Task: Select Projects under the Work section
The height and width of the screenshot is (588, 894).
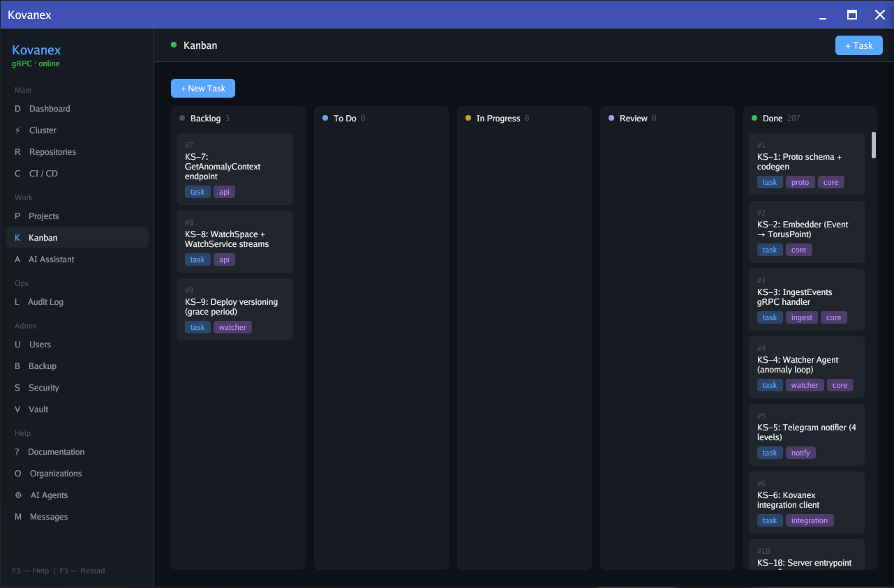Action: point(43,216)
